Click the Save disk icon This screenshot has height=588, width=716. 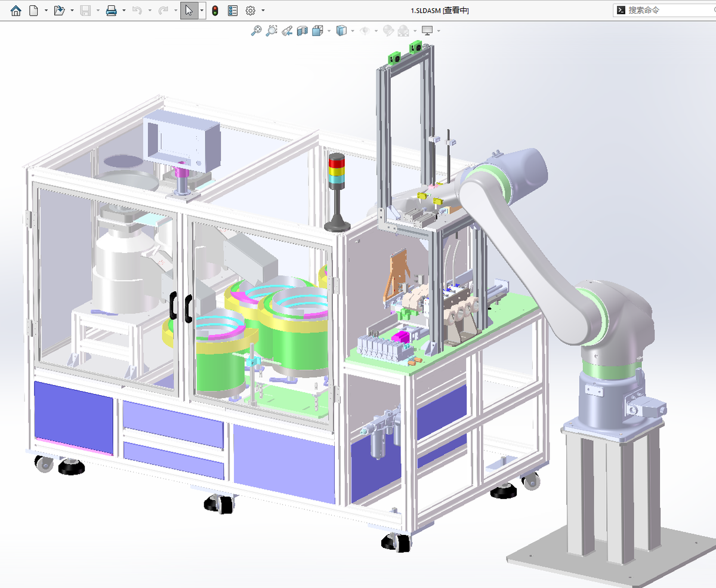(x=85, y=10)
